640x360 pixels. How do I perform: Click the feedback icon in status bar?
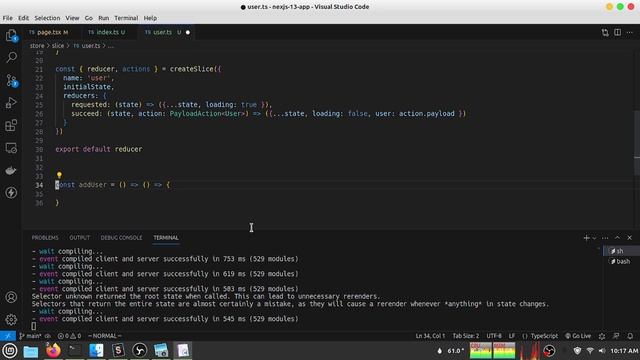(x=616, y=336)
